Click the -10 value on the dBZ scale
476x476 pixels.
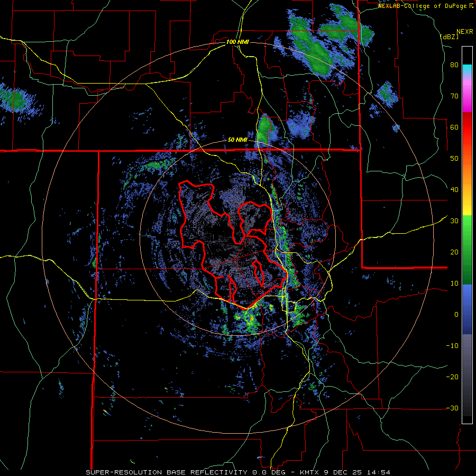[x=452, y=346]
